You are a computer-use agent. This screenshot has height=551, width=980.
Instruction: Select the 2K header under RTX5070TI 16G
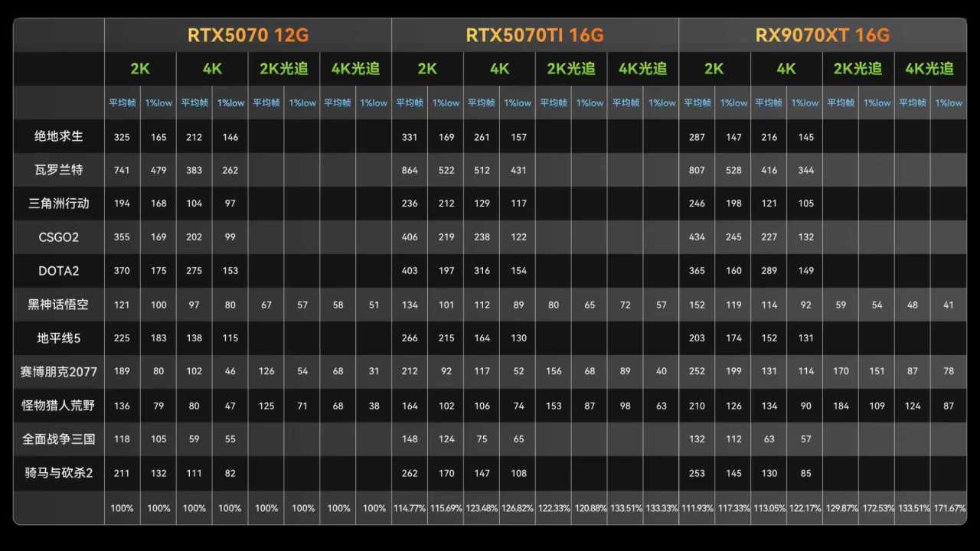click(x=427, y=69)
